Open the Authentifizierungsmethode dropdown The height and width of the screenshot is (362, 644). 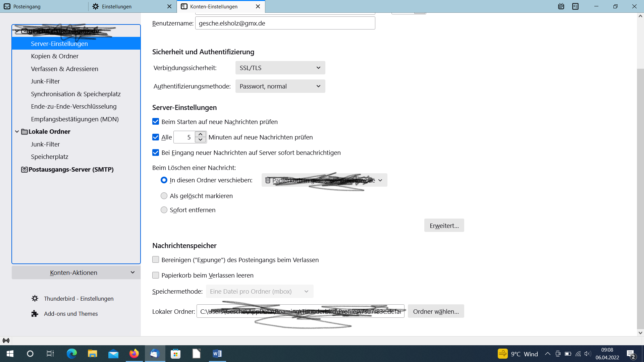(x=280, y=86)
